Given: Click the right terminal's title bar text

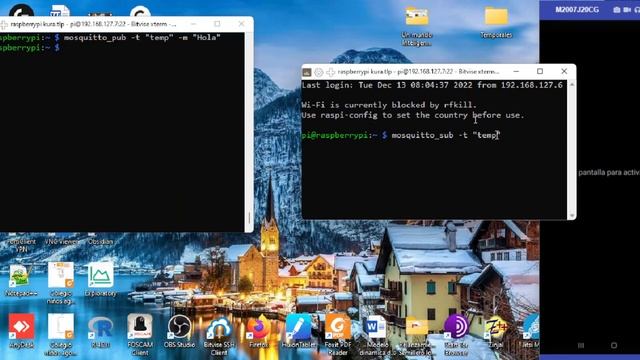Looking at the screenshot, I should click(x=418, y=72).
